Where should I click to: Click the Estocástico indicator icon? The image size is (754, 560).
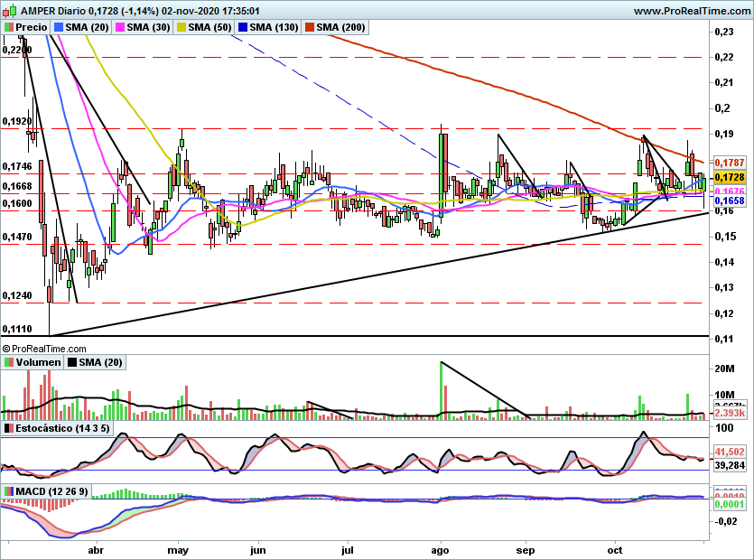point(8,428)
